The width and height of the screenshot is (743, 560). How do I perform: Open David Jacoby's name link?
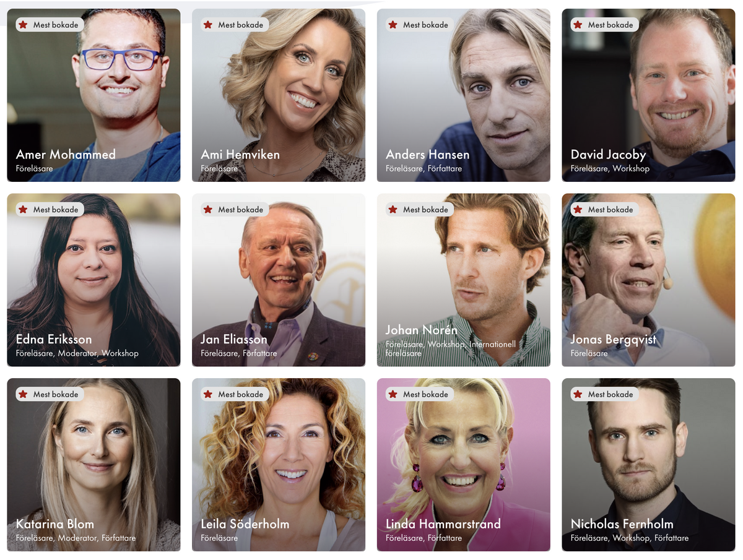click(608, 155)
